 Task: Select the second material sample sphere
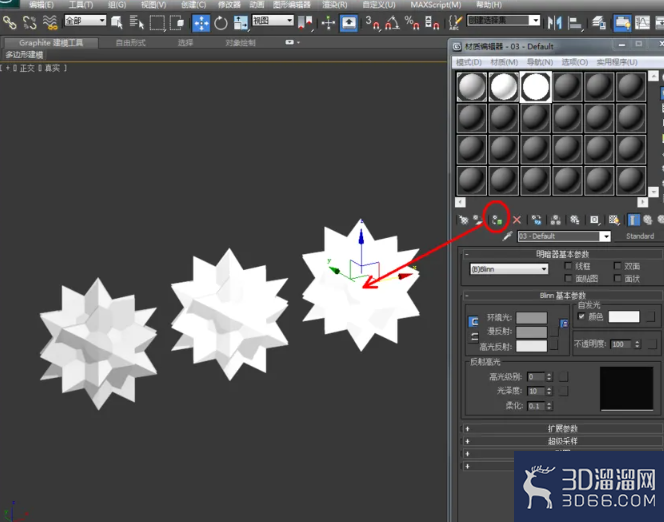pos(504,87)
